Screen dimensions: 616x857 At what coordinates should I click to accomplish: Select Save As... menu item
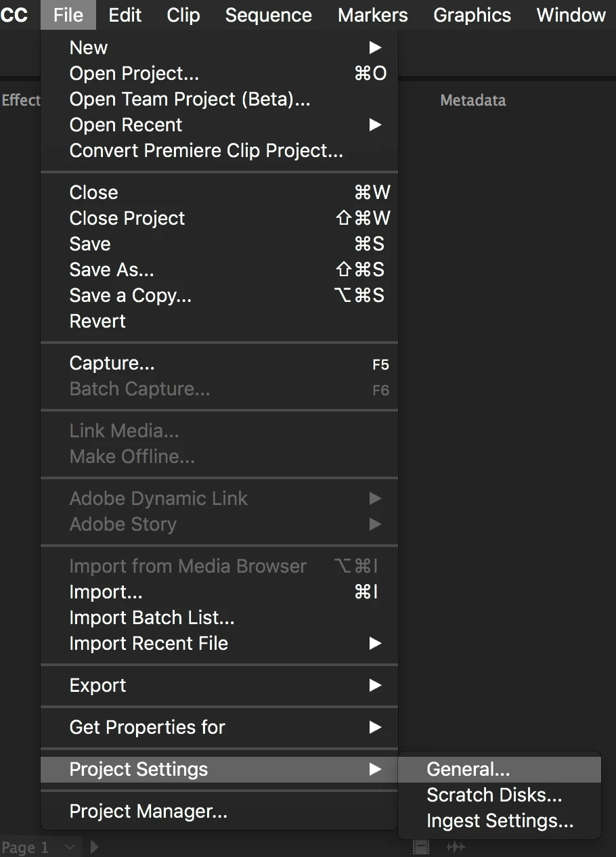pos(219,269)
